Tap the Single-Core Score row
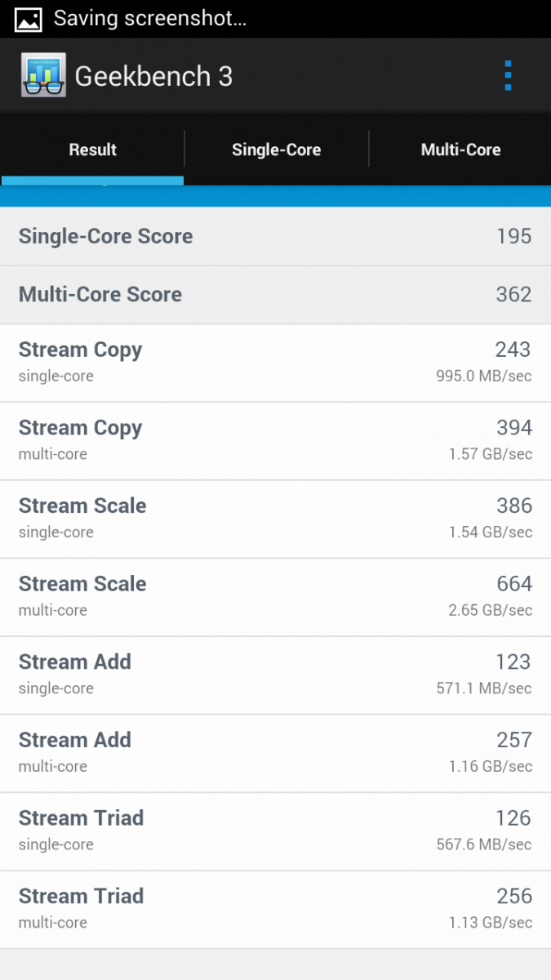551x980 pixels. [275, 236]
